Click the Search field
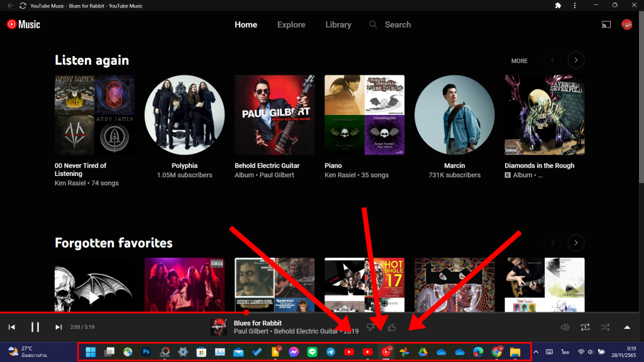 pos(390,25)
